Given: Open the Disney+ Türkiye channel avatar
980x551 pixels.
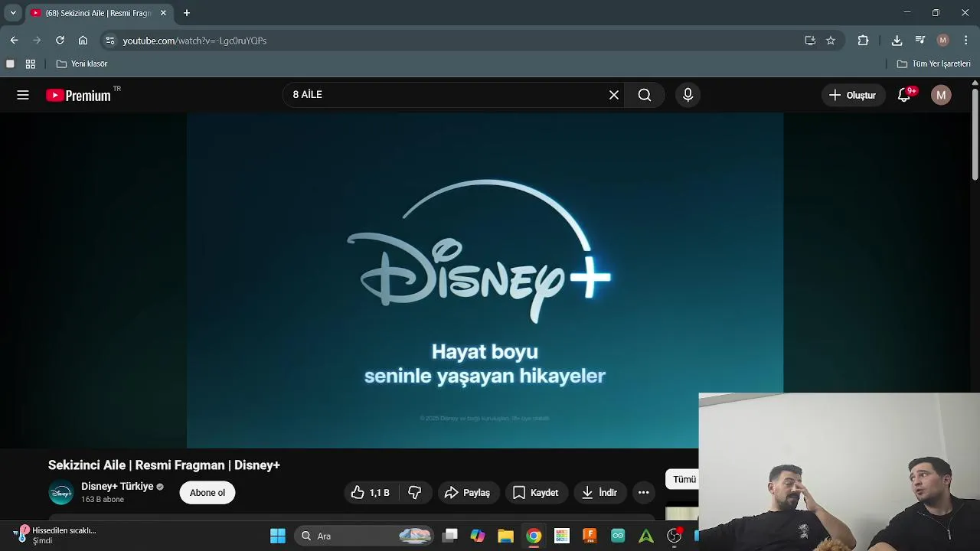Looking at the screenshot, I should [x=61, y=493].
